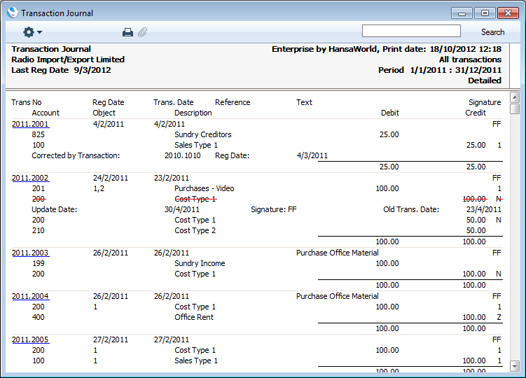Click 'All transactions' header text
This screenshot has width=526, height=378.
[x=470, y=60]
